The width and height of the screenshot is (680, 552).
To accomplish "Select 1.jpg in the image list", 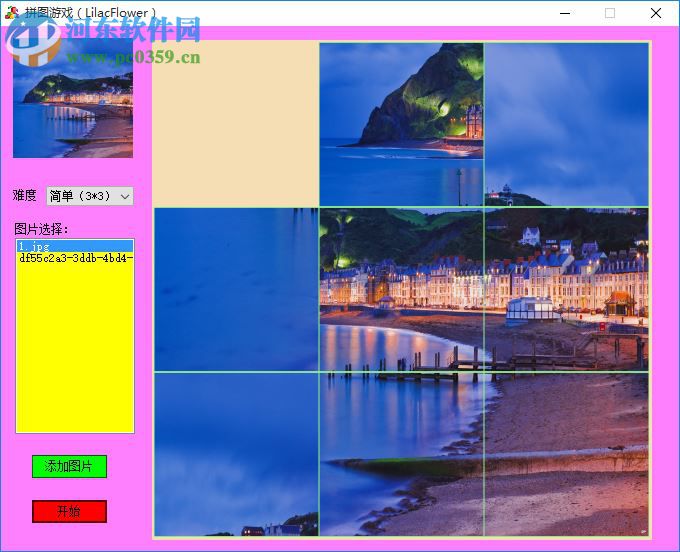I will pyautogui.click(x=74, y=246).
